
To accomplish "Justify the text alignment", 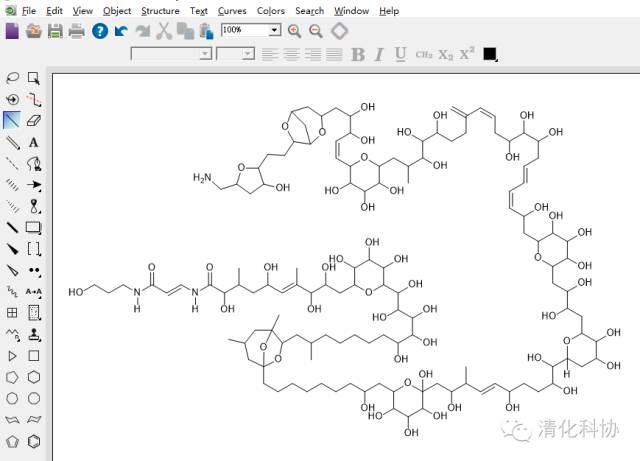I will pos(334,54).
